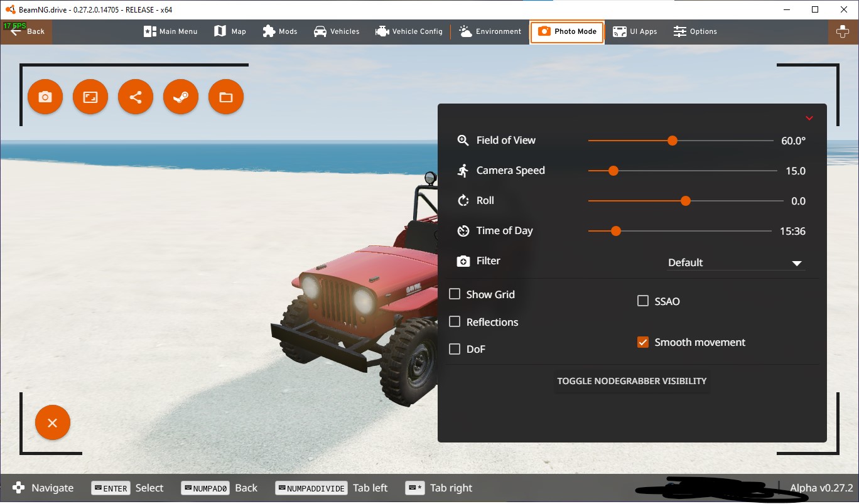Viewport: 859px width, 504px height.
Task: Click the Field of View magnifier icon
Action: coord(463,141)
